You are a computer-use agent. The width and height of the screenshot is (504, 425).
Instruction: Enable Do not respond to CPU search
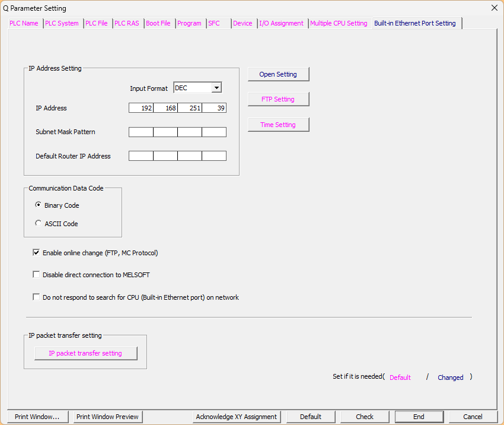36,297
